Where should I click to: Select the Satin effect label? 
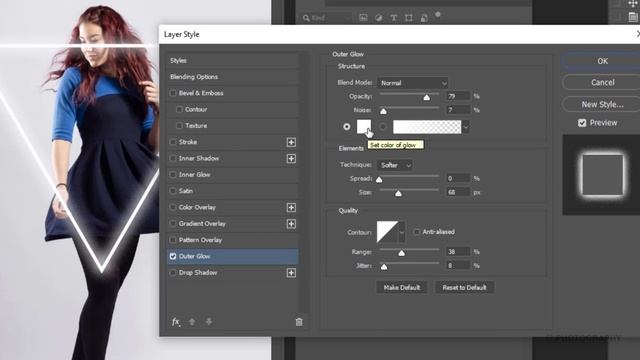(186, 191)
